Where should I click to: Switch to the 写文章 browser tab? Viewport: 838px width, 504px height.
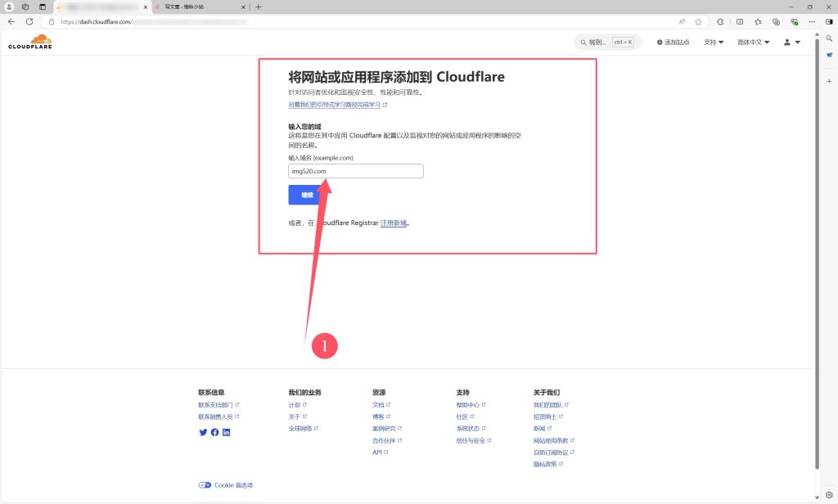click(x=200, y=7)
